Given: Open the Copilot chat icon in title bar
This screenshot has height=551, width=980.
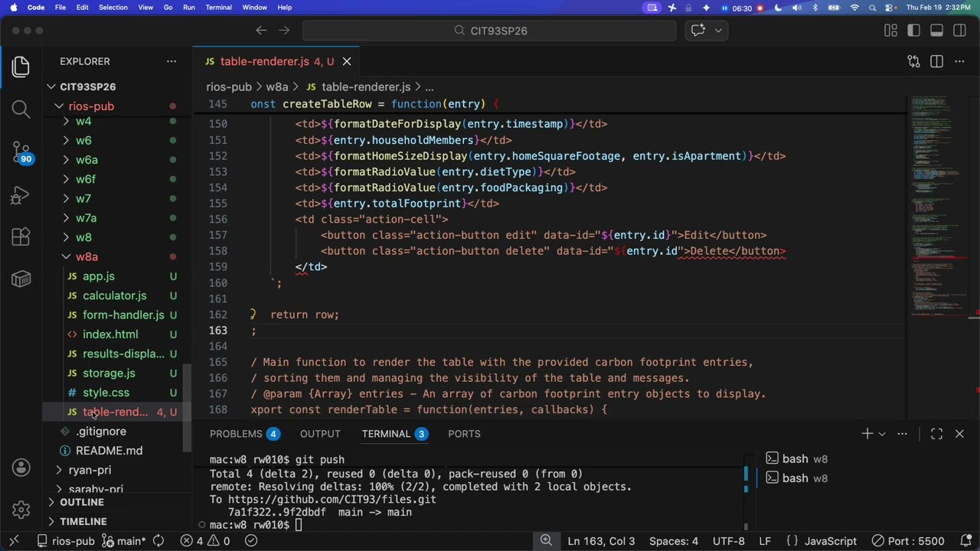Looking at the screenshot, I should click(698, 31).
